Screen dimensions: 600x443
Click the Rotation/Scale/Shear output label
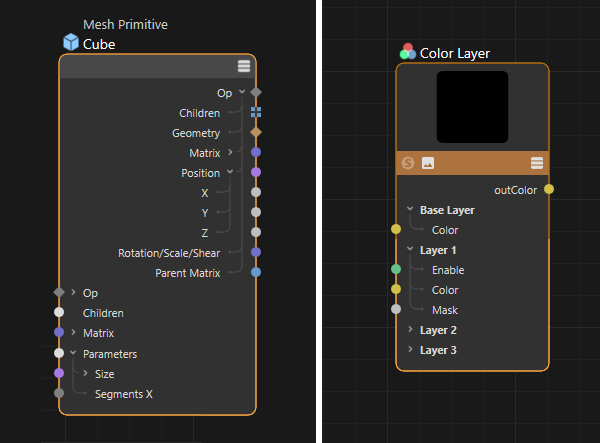[x=169, y=252]
